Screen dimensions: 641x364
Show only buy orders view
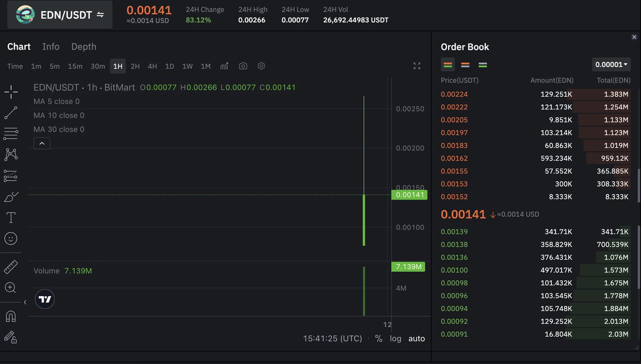point(483,65)
